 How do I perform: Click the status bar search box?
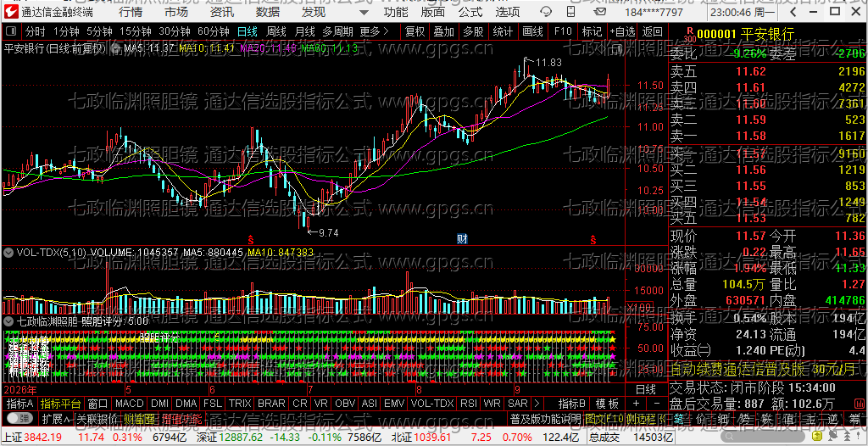763,437
